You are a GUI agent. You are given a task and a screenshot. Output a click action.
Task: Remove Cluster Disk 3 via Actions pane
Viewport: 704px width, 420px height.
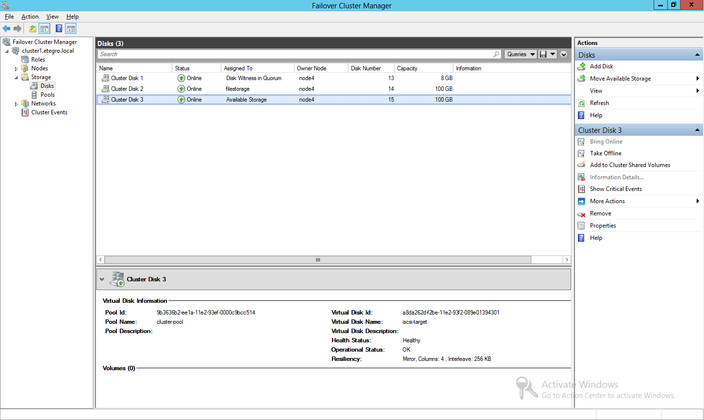coord(600,213)
